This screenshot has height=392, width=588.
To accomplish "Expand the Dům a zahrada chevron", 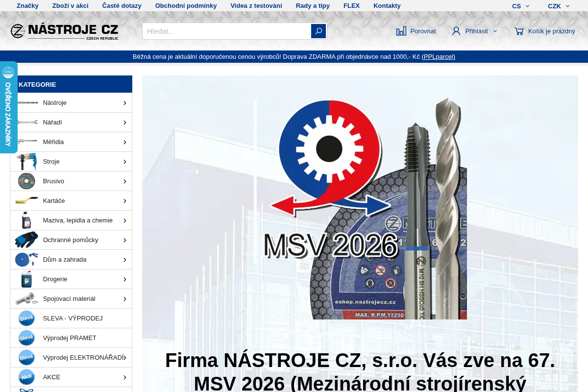I will [124, 260].
